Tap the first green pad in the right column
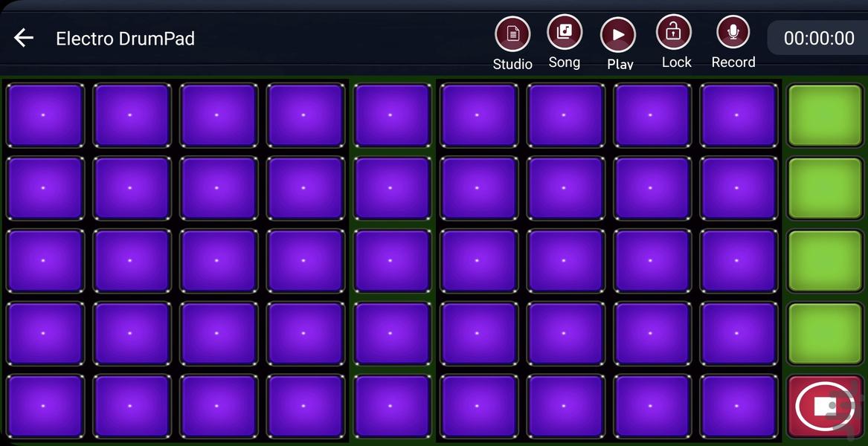The image size is (868, 446). click(825, 115)
